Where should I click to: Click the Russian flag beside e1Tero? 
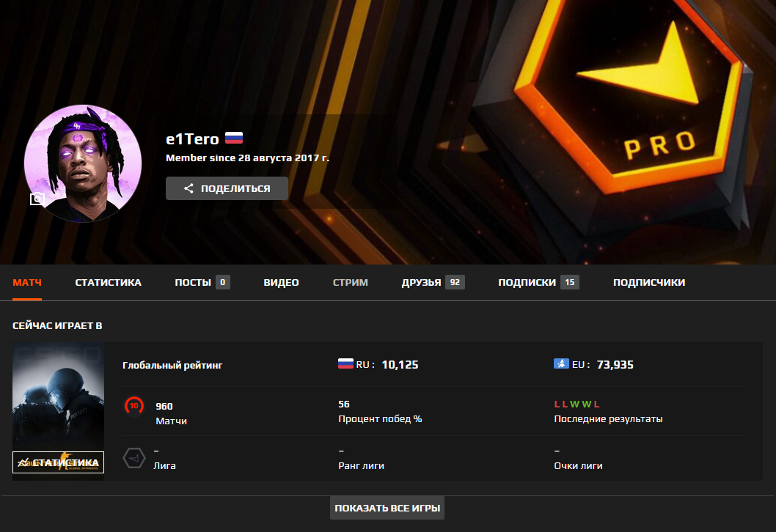click(234, 138)
